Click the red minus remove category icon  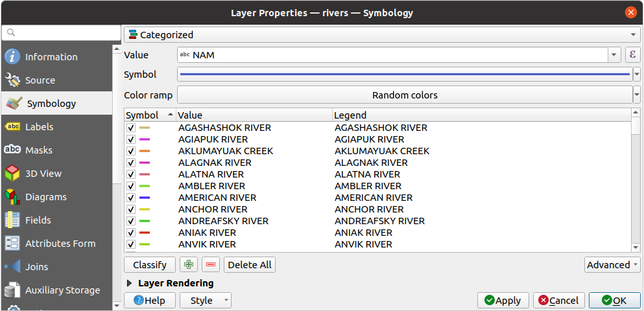pyautogui.click(x=211, y=264)
